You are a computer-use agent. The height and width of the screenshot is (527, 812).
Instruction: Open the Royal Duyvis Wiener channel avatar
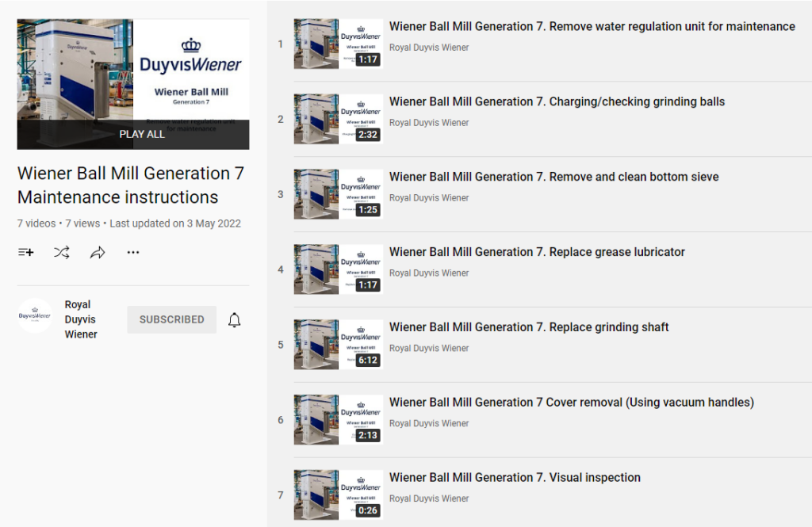35,315
